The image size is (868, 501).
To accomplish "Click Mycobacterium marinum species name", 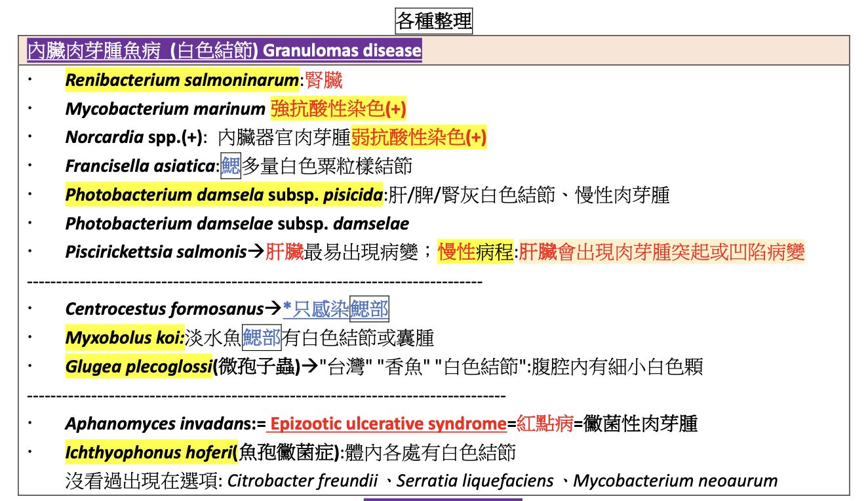I will (x=165, y=109).
